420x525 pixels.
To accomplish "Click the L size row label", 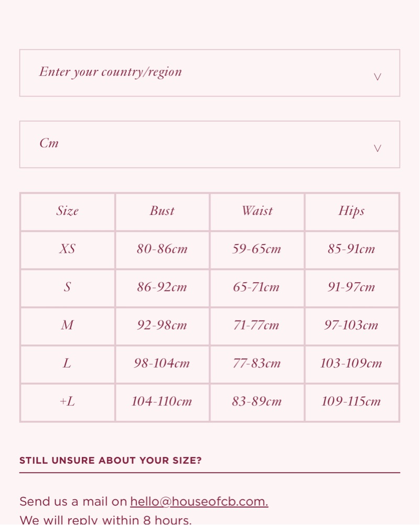I will coord(68,365).
